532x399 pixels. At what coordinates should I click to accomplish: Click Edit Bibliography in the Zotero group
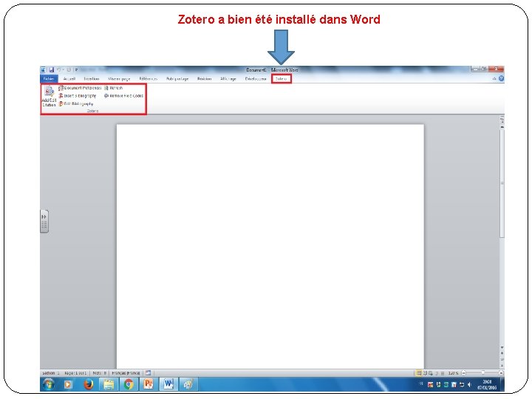pos(76,104)
